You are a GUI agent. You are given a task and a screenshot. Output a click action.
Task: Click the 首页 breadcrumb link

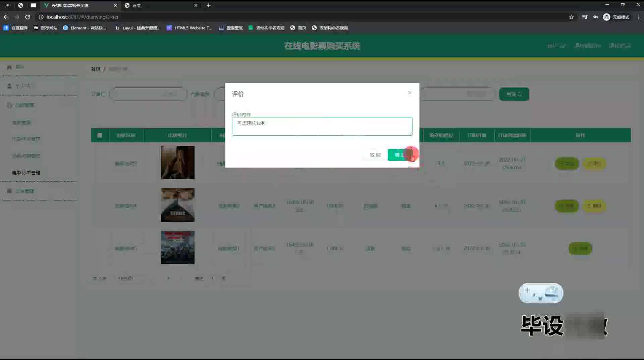pos(96,69)
